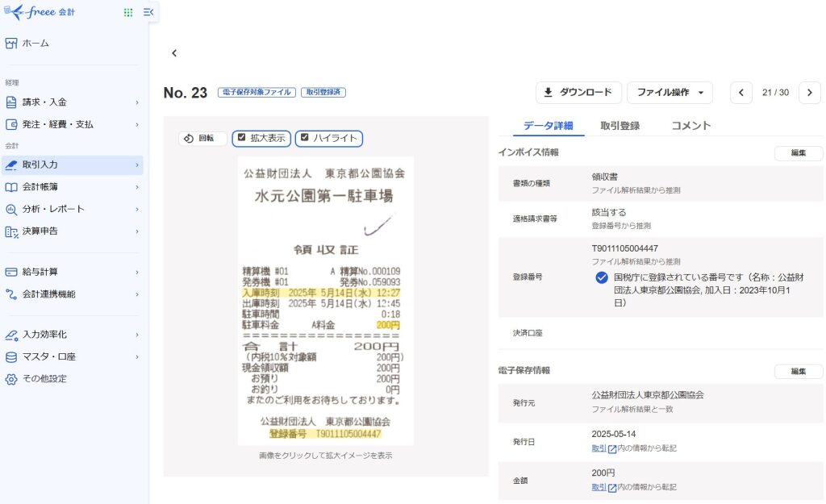Click the freee 会計 logo
Image resolution: width=826 pixels, height=504 pixels.
point(40,11)
